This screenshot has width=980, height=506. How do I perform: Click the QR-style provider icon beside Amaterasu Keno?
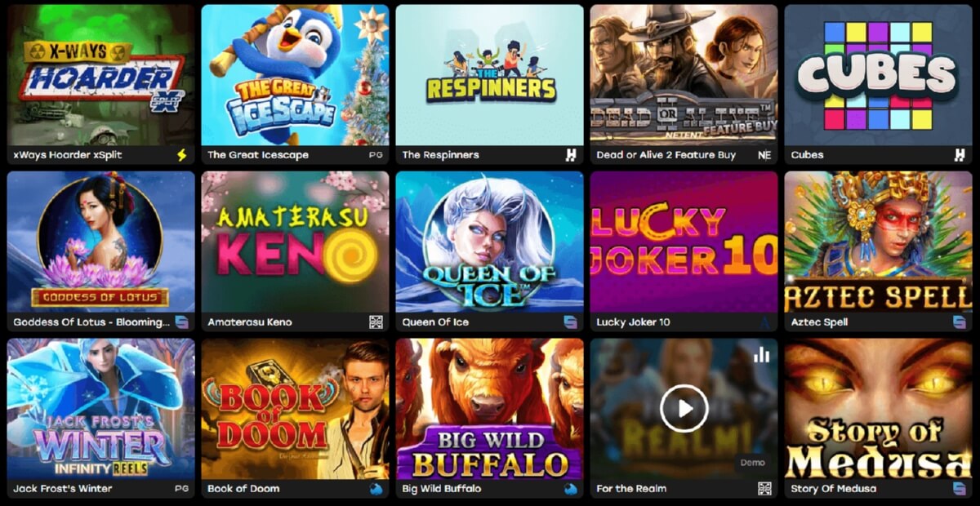[376, 322]
